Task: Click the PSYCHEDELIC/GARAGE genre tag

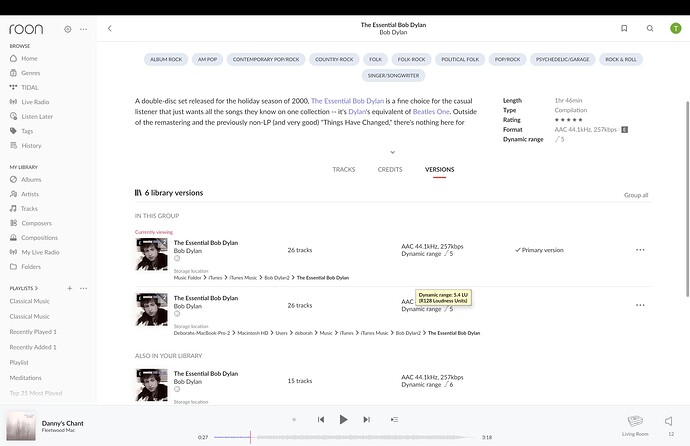Action: (562, 59)
